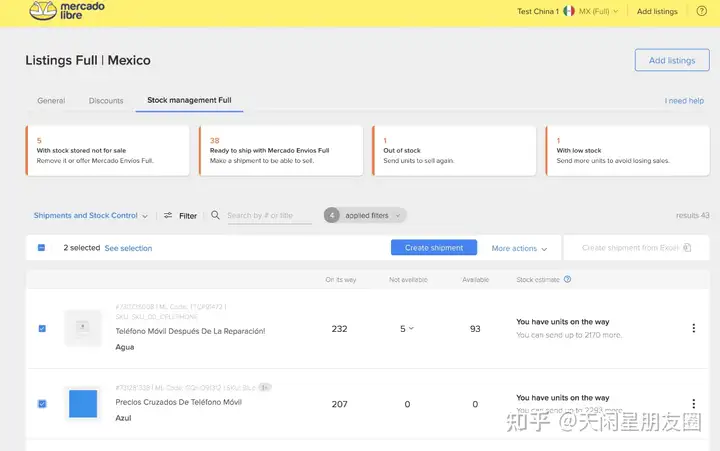Open the With low stock card
This screenshot has width=720, height=451.
pyautogui.click(x=628, y=151)
